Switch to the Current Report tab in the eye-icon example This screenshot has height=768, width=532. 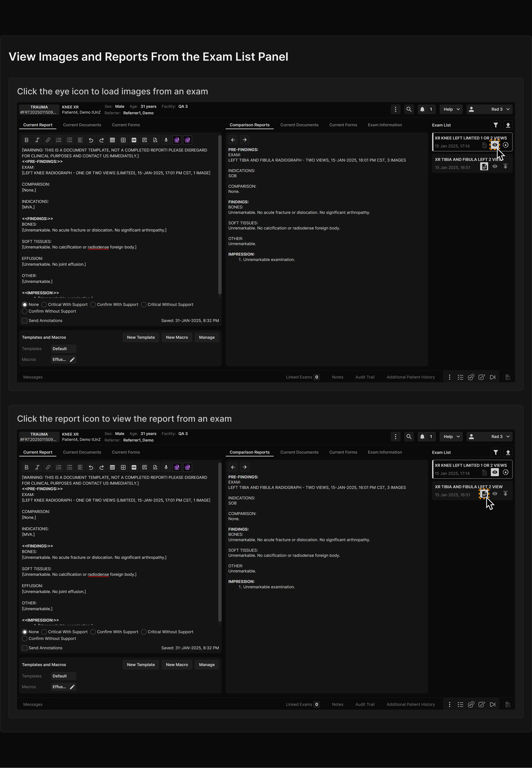tap(38, 125)
